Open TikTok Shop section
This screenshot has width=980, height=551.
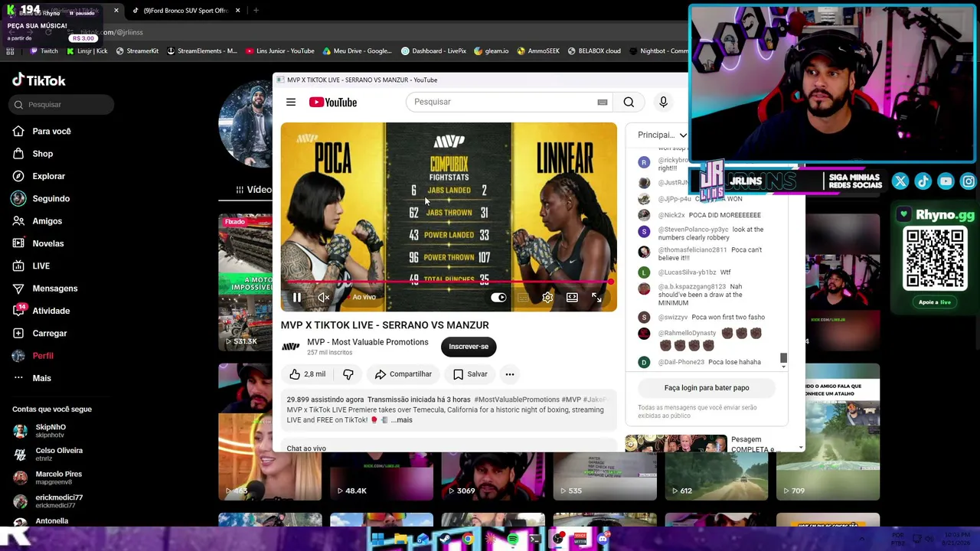pos(42,154)
